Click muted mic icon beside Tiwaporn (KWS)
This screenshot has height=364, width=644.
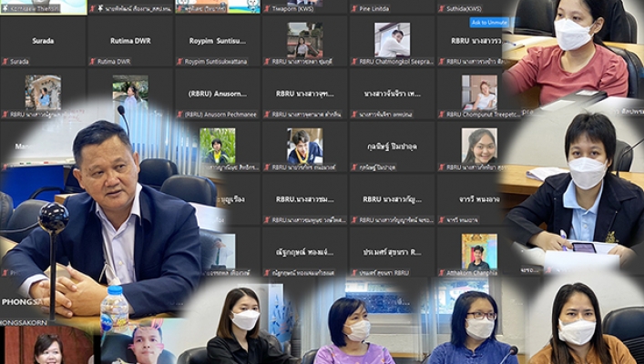click(268, 8)
